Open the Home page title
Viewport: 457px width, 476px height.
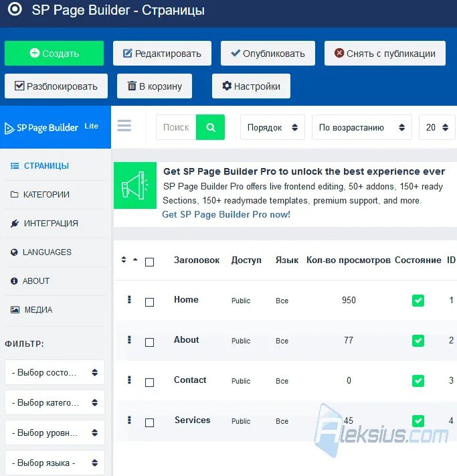[186, 300]
